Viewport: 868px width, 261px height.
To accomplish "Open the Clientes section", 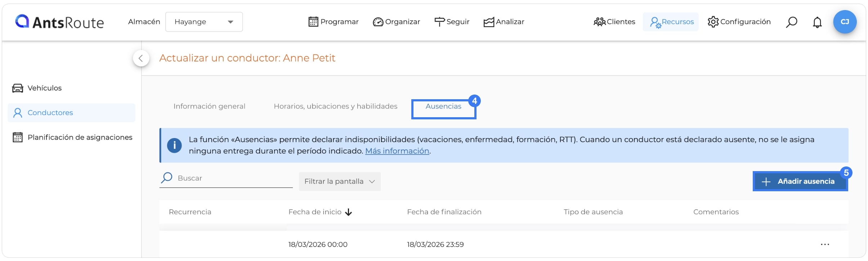I will tap(614, 22).
